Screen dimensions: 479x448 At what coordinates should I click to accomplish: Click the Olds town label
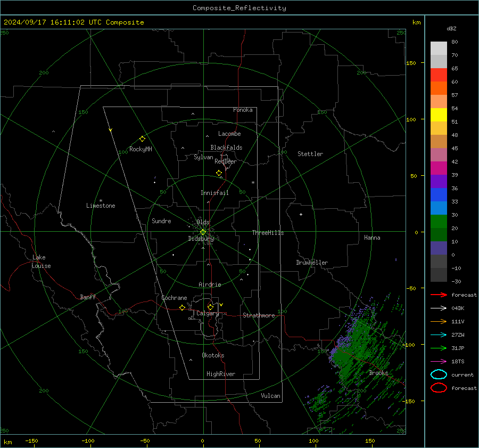[x=203, y=222]
